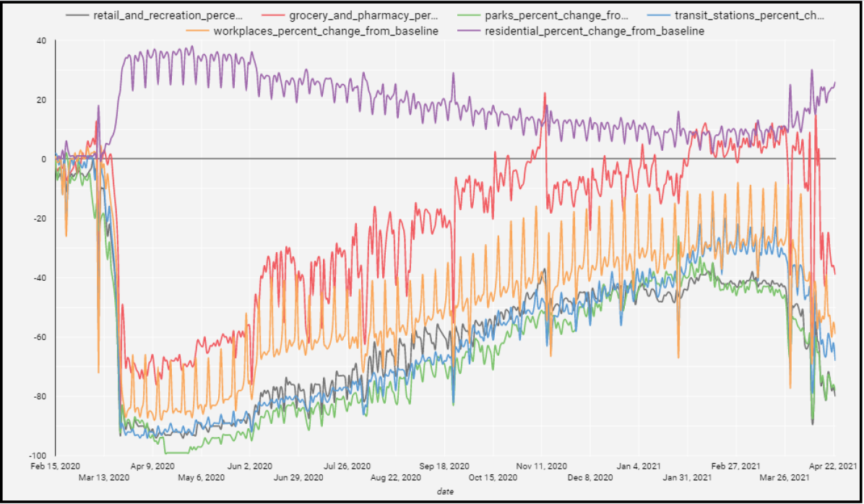Image resolution: width=864 pixels, height=504 pixels.
Task: Click the 'Jul 26, 2020' axis label
Action: pyautogui.click(x=347, y=466)
